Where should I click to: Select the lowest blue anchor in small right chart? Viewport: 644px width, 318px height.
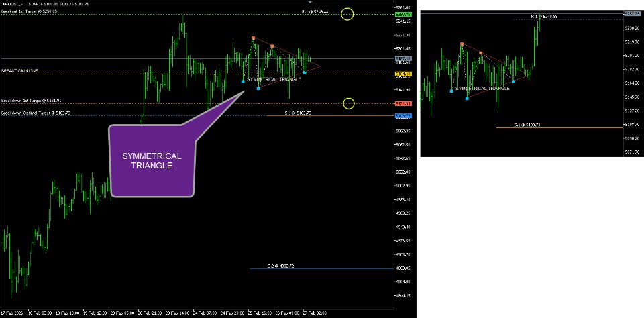tap(467, 98)
